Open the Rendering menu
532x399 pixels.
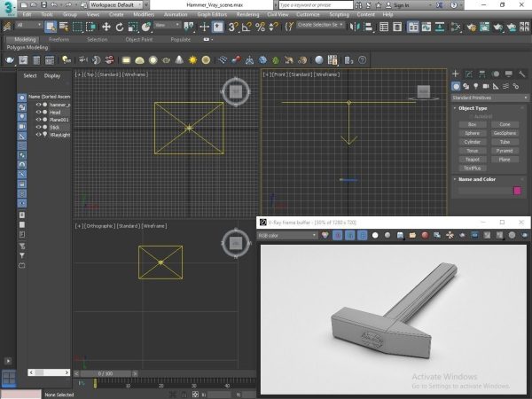point(247,14)
